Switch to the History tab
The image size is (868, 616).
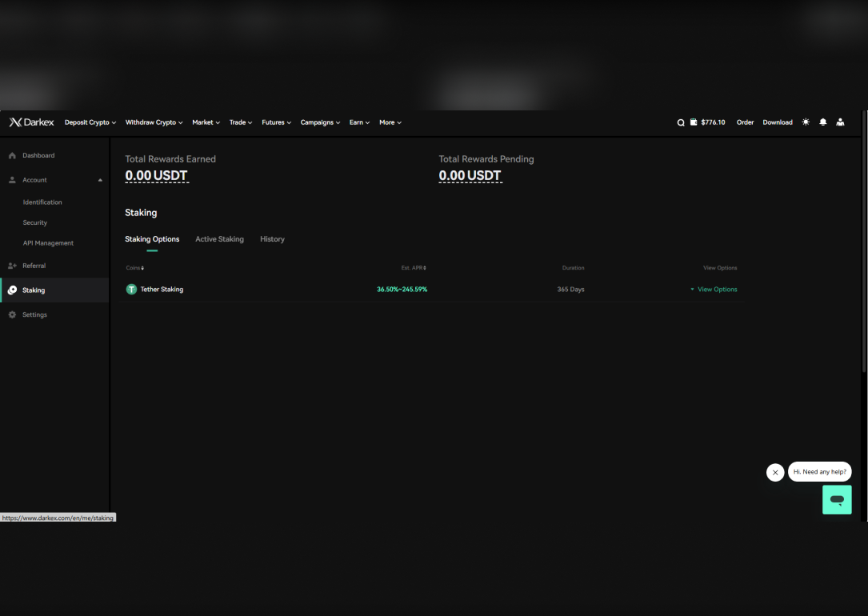(272, 239)
